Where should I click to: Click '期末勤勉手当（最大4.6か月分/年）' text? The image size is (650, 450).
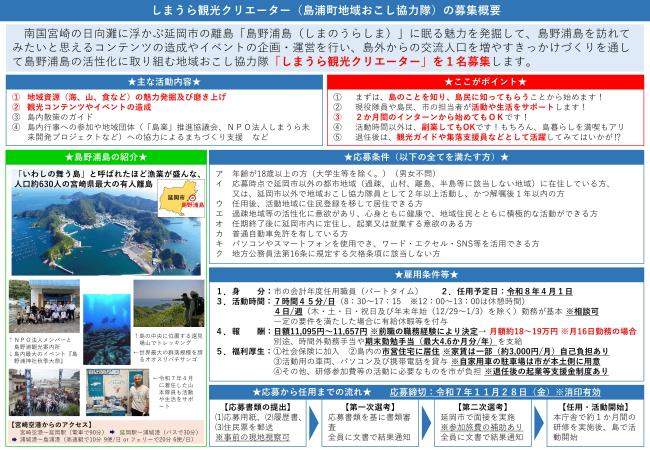click(430, 341)
